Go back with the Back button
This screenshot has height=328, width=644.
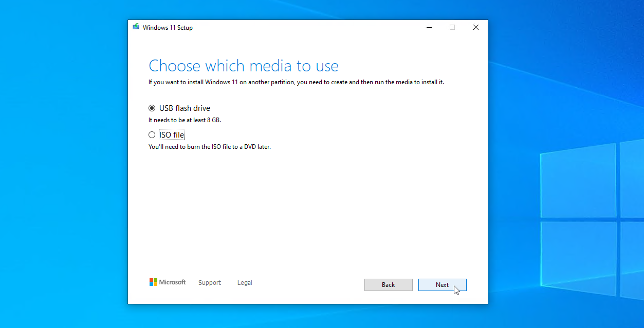[388, 285]
